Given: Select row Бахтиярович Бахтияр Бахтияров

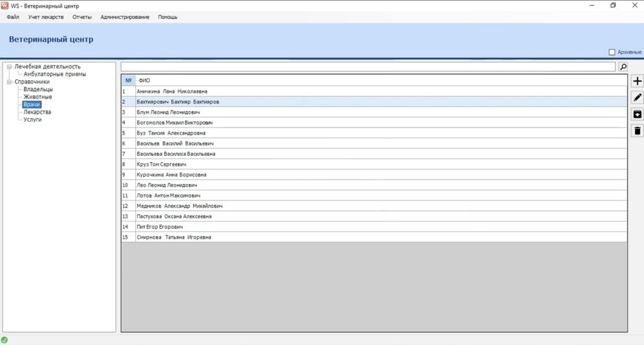Looking at the screenshot, I should point(374,102).
